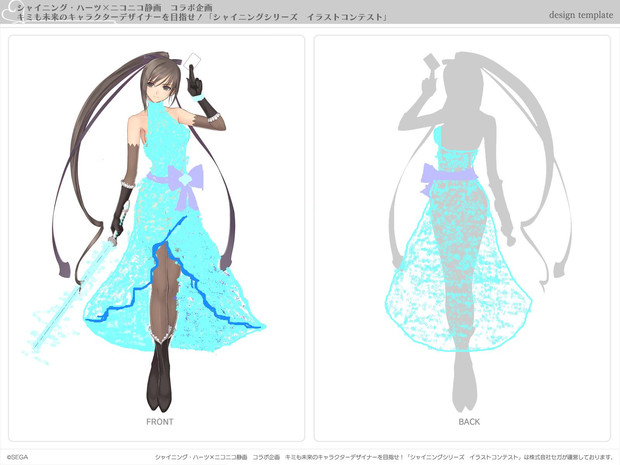Click the ©SEGA copyright text
The height and width of the screenshot is (465, 620).
click(18, 457)
